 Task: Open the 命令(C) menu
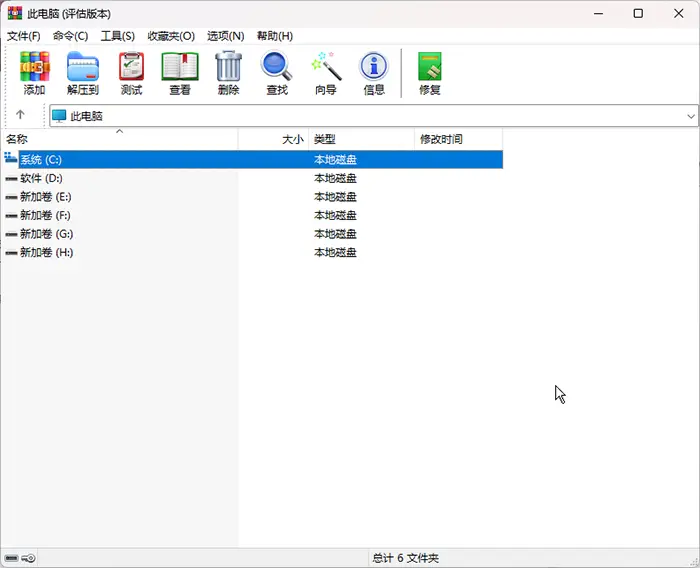(70, 36)
